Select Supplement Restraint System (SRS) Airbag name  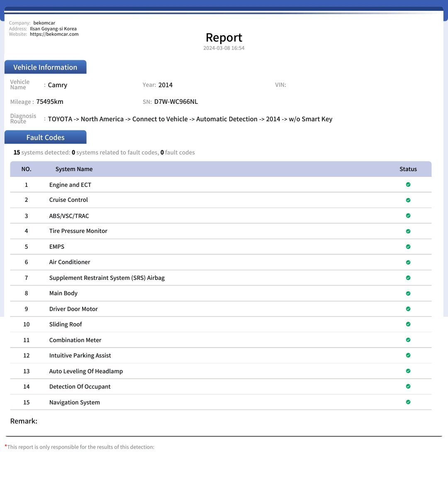coord(107,278)
